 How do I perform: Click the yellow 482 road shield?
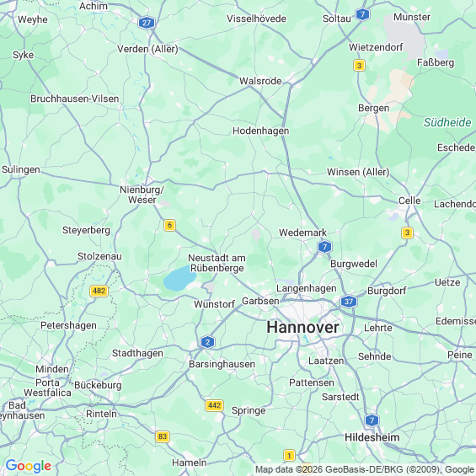coord(99,291)
